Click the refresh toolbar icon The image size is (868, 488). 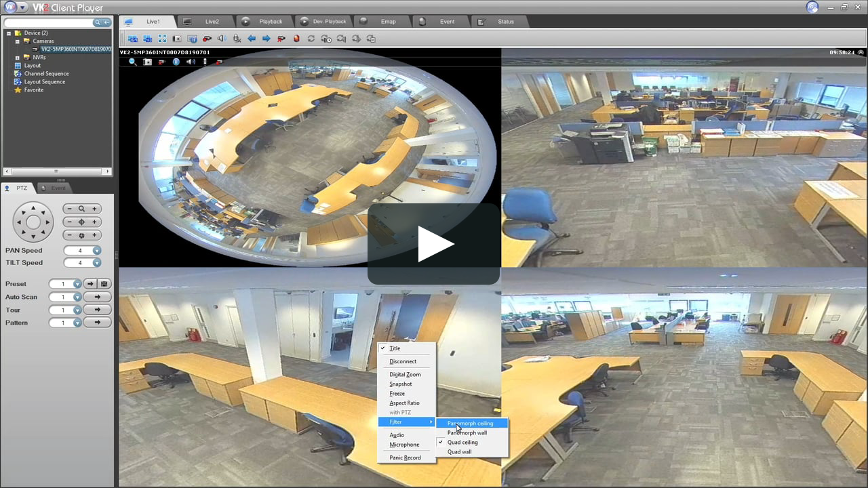[311, 39]
